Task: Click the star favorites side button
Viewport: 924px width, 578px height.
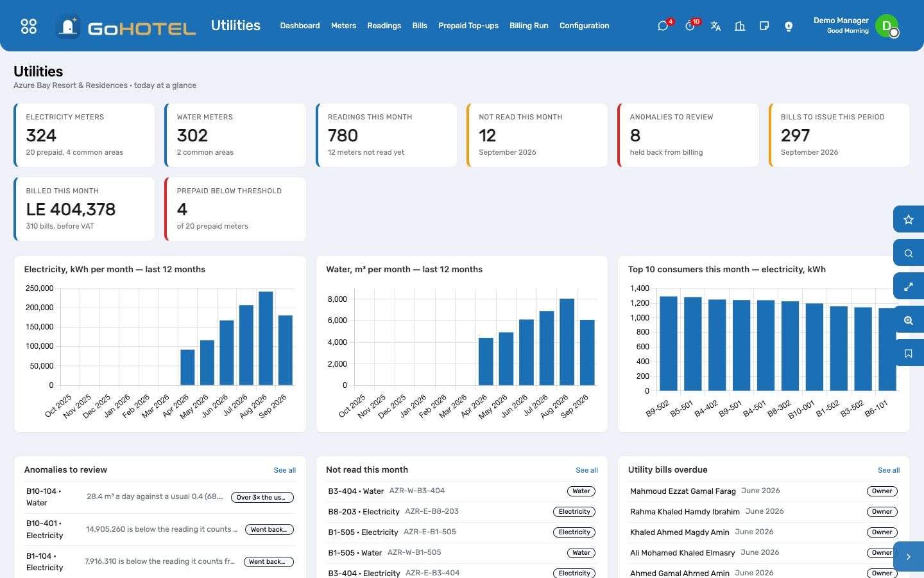Action: [909, 220]
